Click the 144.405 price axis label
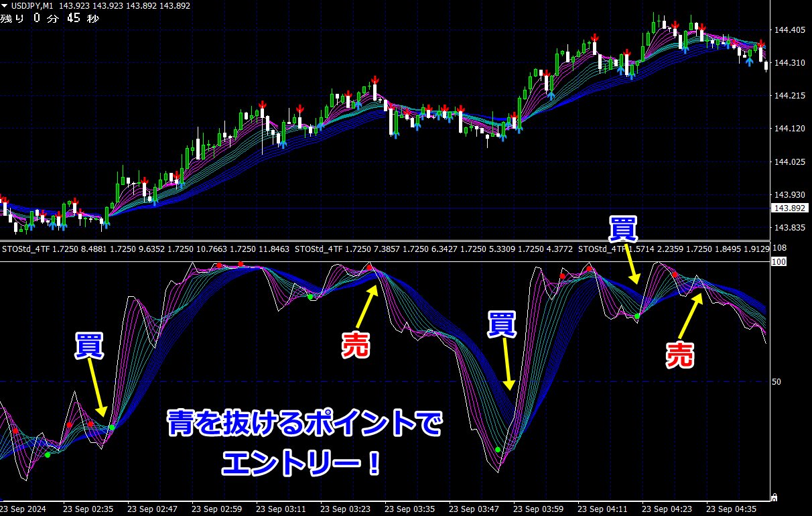The image size is (812, 516). [x=789, y=30]
